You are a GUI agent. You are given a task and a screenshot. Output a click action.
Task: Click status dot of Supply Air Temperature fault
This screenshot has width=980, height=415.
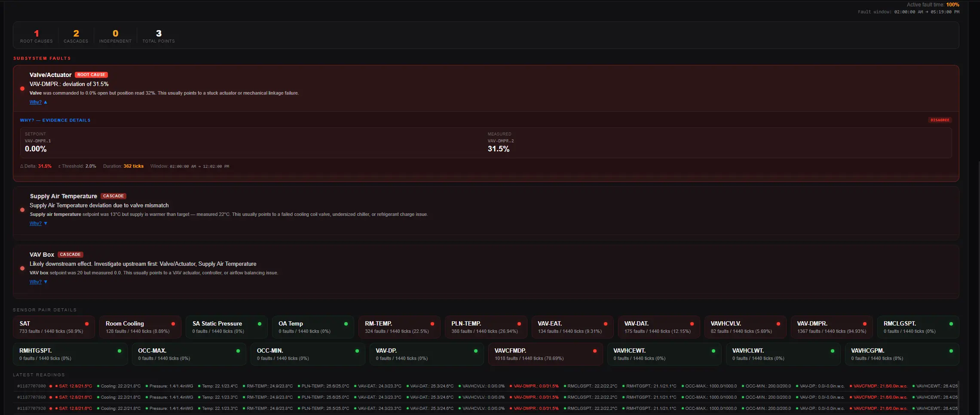(x=22, y=210)
